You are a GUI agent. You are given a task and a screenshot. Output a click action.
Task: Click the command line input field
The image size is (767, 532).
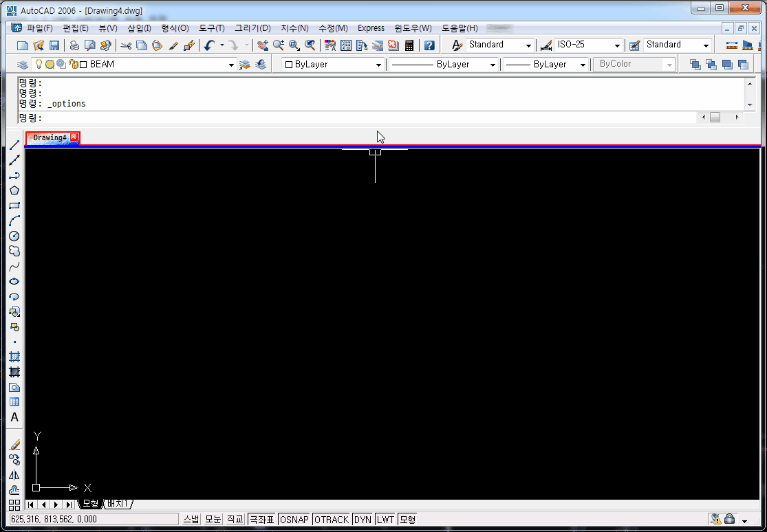pyautogui.click(x=356, y=118)
